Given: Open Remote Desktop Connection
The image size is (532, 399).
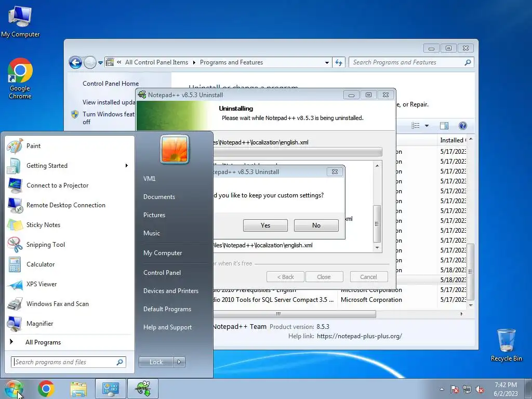Looking at the screenshot, I should tap(69, 205).
